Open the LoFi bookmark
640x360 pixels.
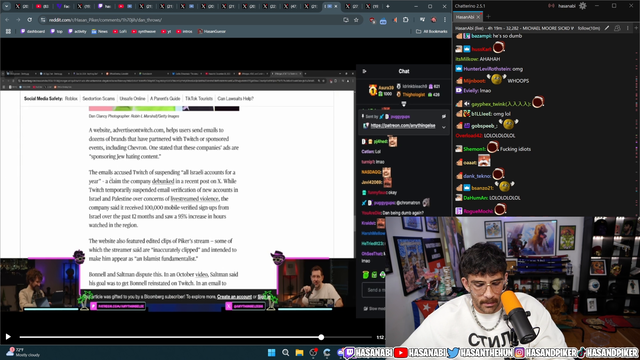[120, 31]
